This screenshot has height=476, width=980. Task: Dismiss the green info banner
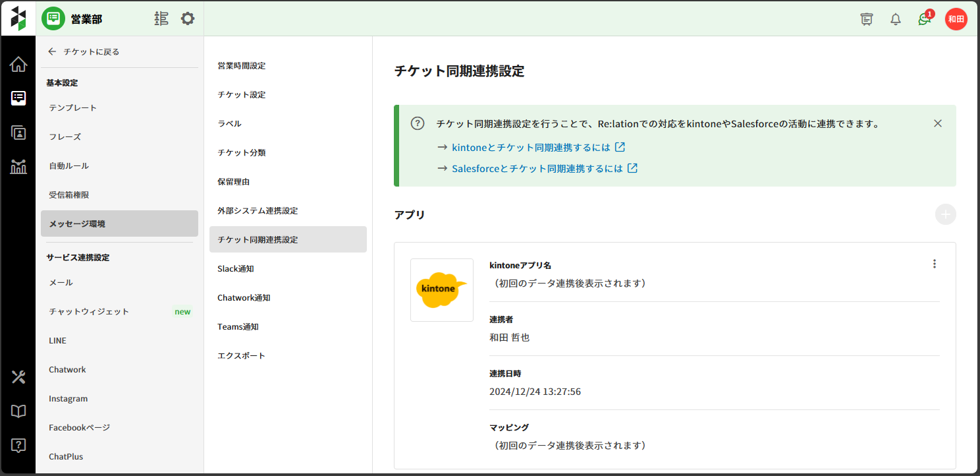(938, 123)
